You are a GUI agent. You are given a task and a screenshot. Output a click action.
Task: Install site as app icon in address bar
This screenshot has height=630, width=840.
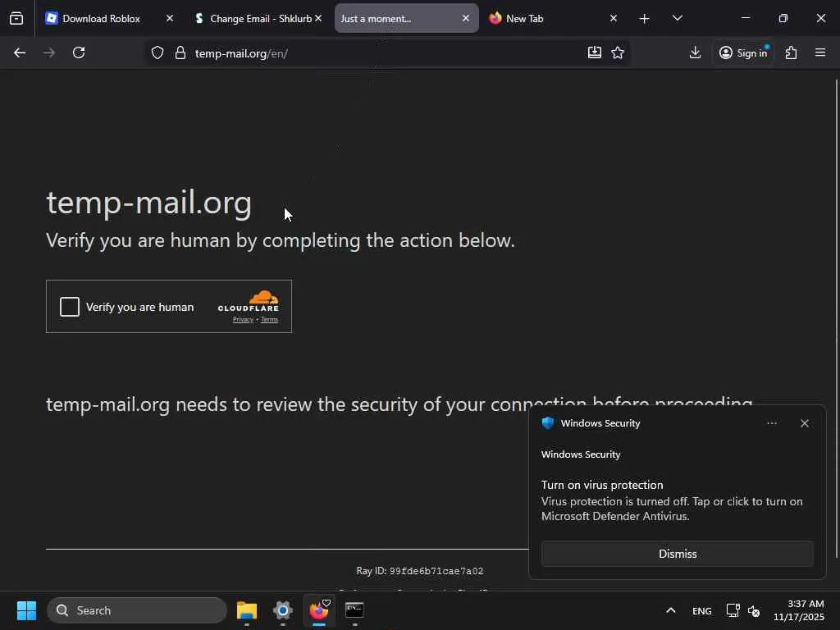[x=594, y=52]
